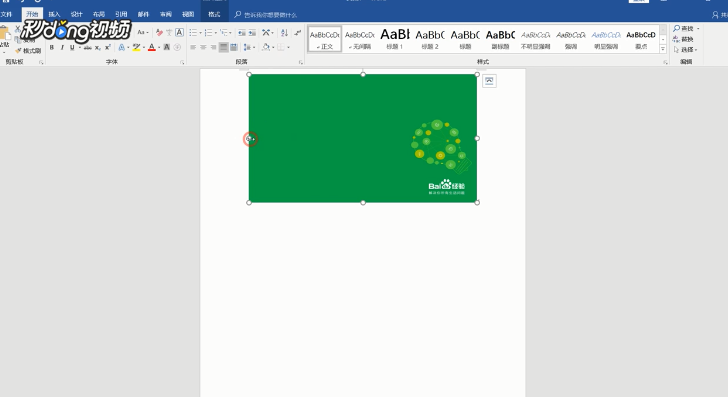
Task: Click the Clear Formatting eraser icon
Action: 159,33
